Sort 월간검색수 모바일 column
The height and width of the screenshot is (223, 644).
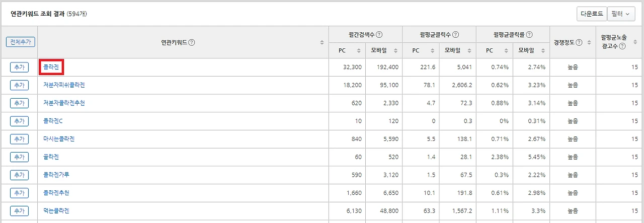[x=396, y=50]
